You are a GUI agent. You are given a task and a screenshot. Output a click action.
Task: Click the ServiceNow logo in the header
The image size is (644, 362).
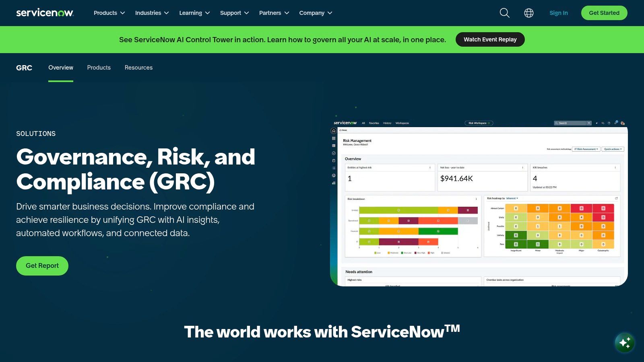[x=45, y=13]
